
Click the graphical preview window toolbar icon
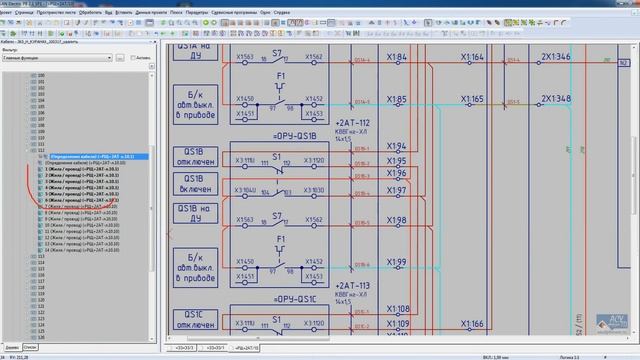click(149, 23)
